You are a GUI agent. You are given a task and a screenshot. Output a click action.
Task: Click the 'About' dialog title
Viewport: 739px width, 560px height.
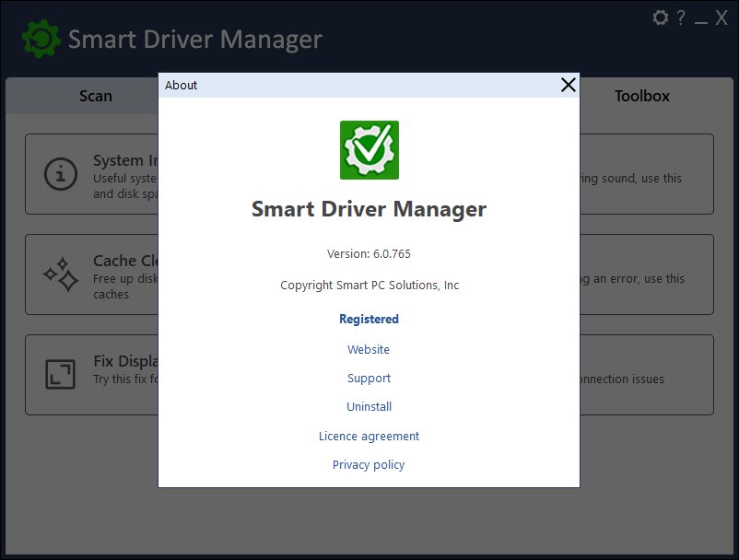[181, 86]
